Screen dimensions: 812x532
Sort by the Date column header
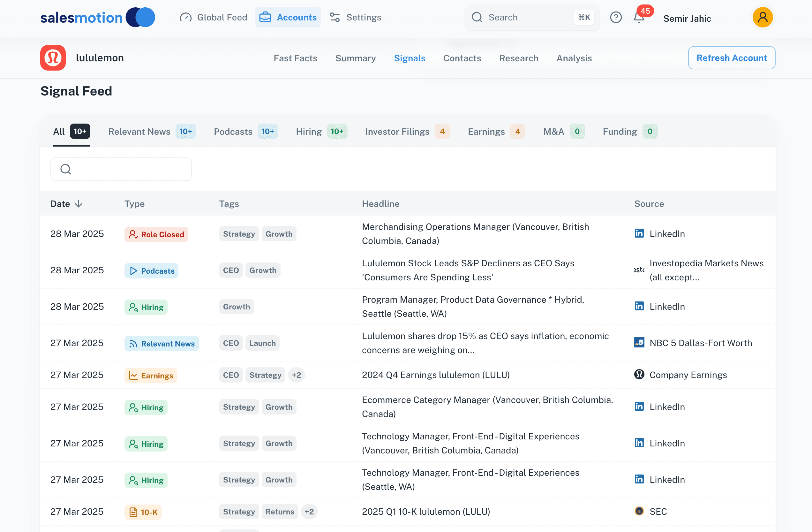coord(66,204)
